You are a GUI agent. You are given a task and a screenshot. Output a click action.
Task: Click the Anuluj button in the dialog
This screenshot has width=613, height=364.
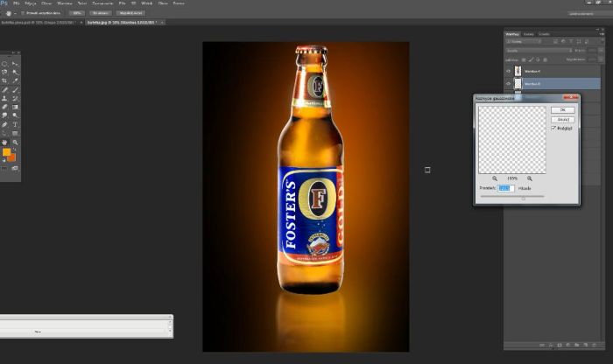562,119
